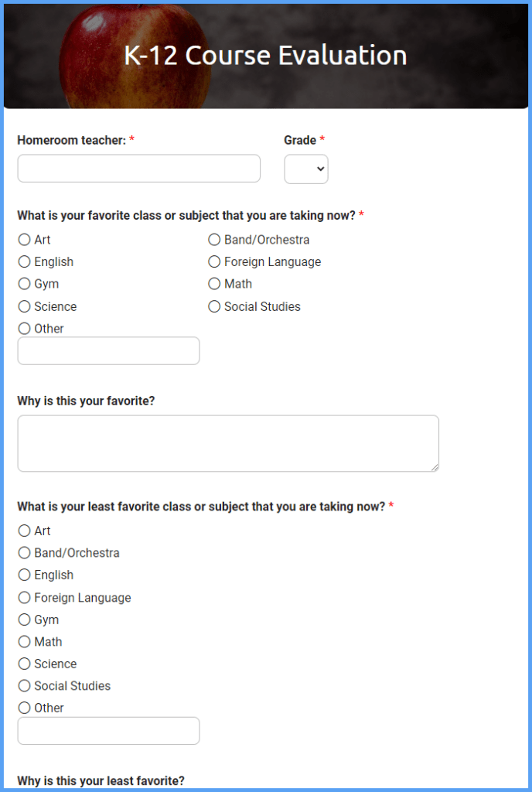The width and height of the screenshot is (532, 792).
Task: Select Art as your least favorite class
Action: tap(24, 531)
